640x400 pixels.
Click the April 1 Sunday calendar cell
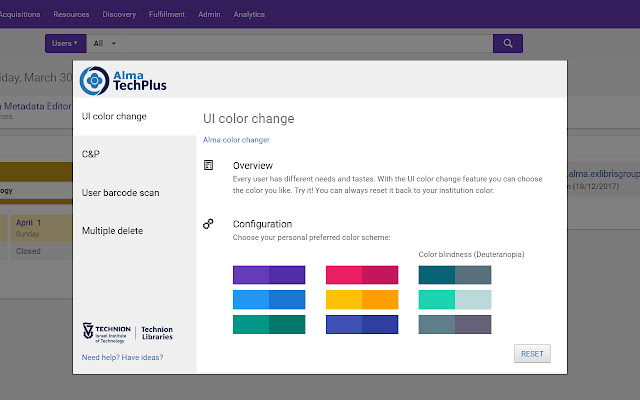41,228
